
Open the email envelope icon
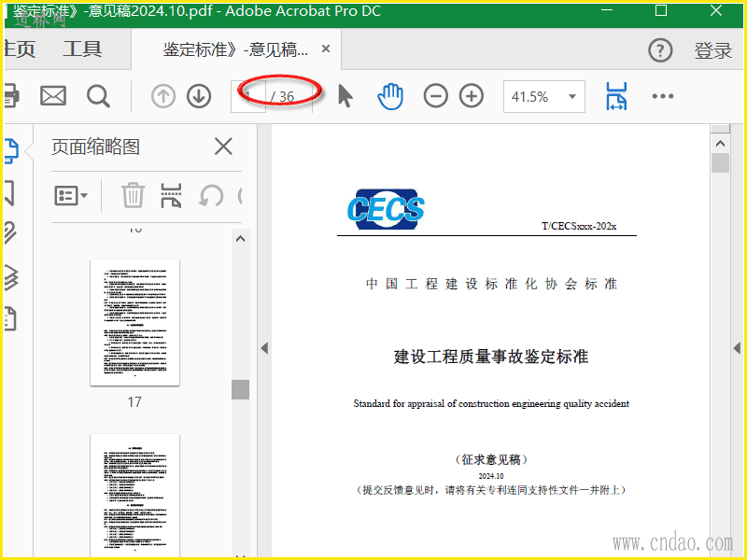(53, 96)
